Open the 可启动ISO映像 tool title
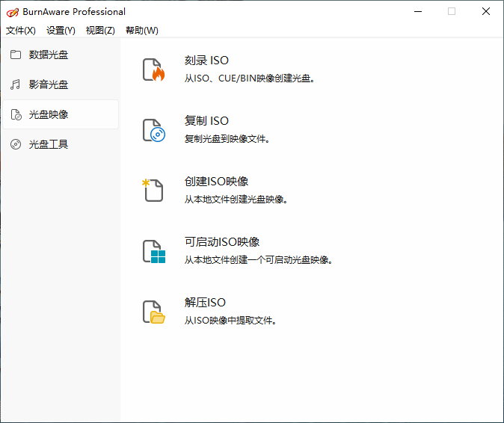Screen dimensions: 504x423 click(x=222, y=242)
